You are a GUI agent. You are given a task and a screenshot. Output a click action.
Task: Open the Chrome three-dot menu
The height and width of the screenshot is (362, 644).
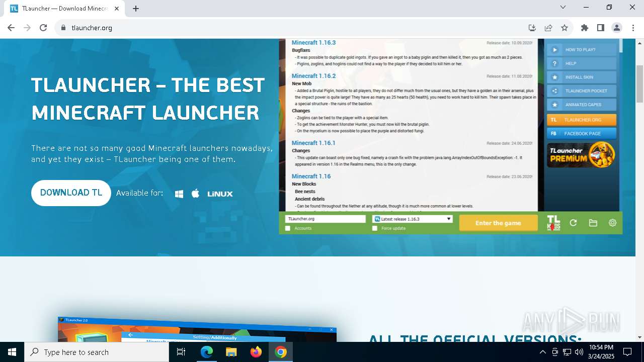633,28
